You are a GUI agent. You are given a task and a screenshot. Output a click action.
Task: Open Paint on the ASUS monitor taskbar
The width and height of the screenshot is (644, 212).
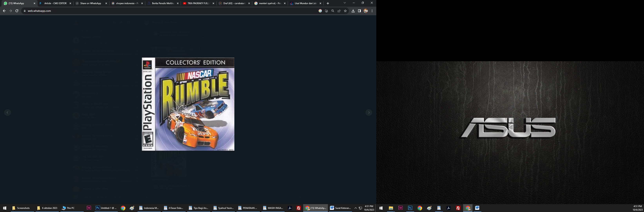(429, 208)
